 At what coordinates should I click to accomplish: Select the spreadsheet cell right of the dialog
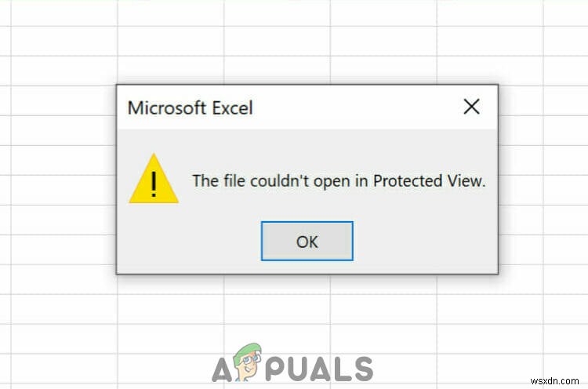[521, 190]
